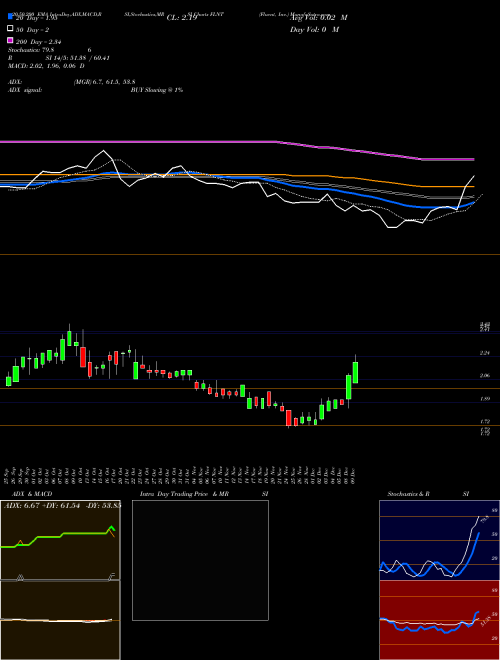Click the 'BUY Slowing @ 1%' signal text
This screenshot has width=500, height=660.
[x=157, y=90]
